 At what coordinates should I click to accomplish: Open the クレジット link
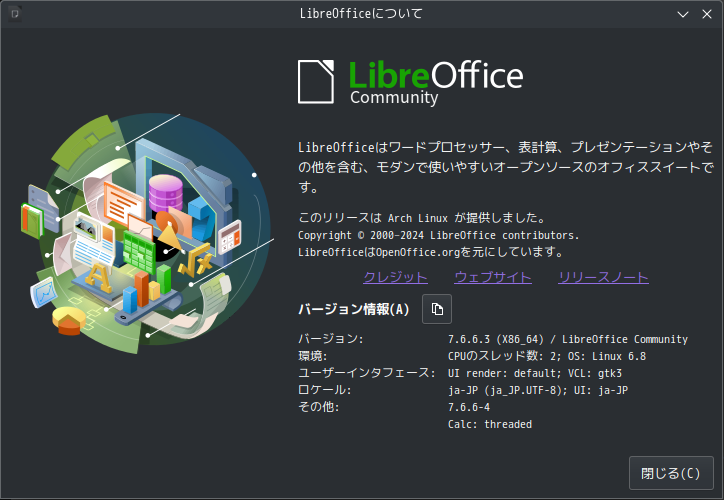pyautogui.click(x=395, y=277)
